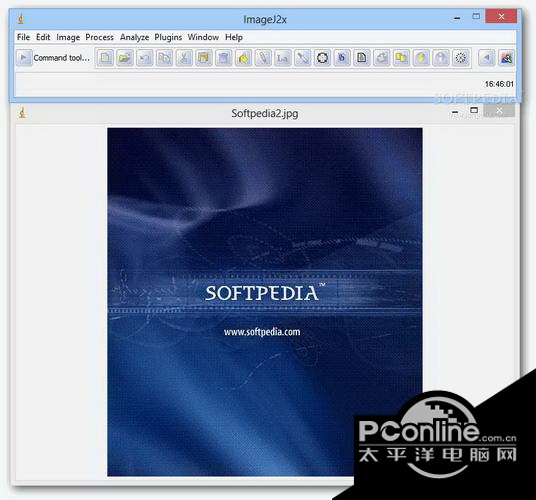
Task: Click the gray arch toolbar icon
Action: (441, 58)
